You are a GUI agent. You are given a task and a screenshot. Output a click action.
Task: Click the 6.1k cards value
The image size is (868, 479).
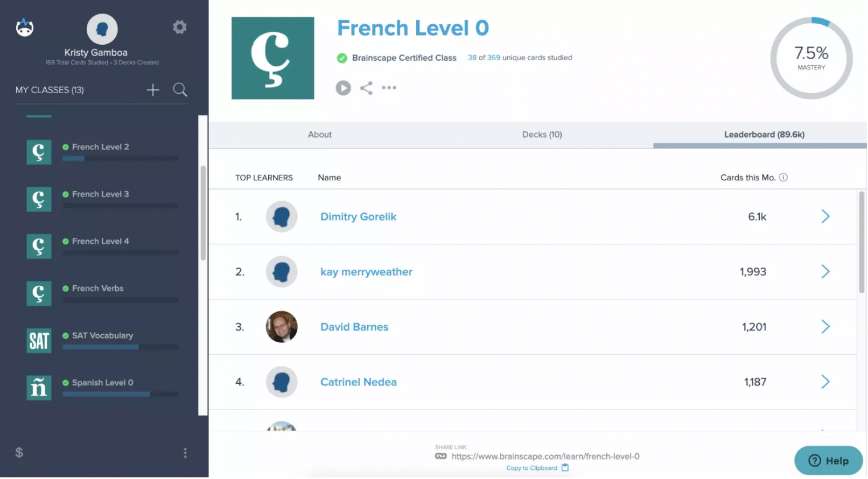[757, 217]
